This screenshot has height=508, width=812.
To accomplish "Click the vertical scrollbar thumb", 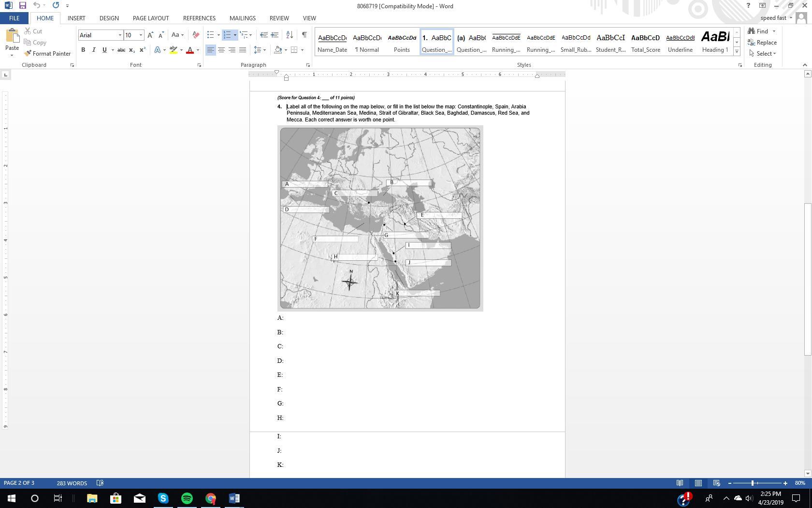I will 807,279.
